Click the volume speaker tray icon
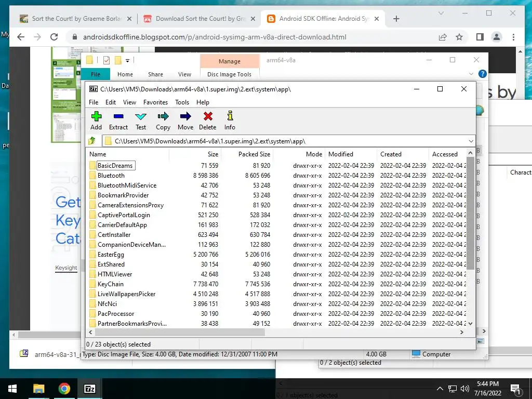 coord(465,389)
